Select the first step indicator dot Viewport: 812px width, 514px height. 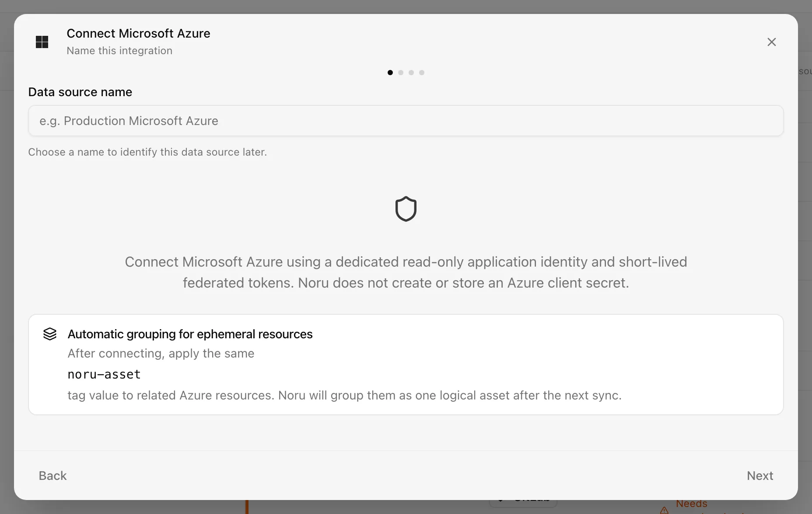[x=390, y=73]
